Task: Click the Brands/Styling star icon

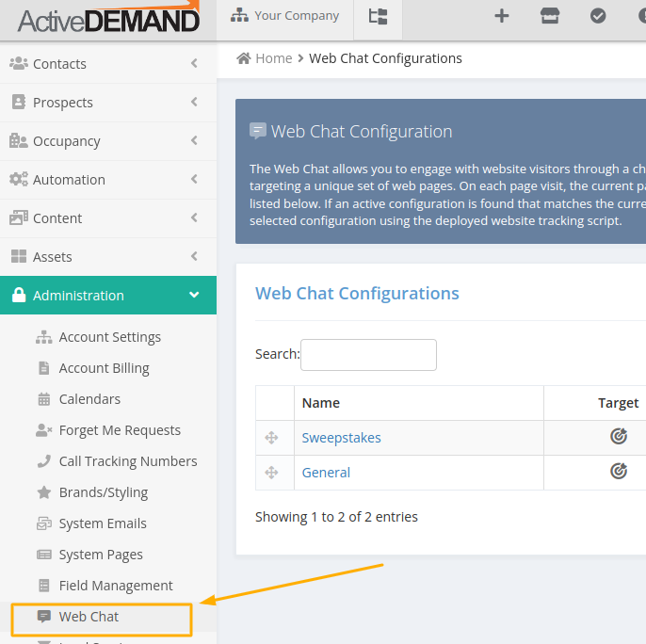Action: 43,492
